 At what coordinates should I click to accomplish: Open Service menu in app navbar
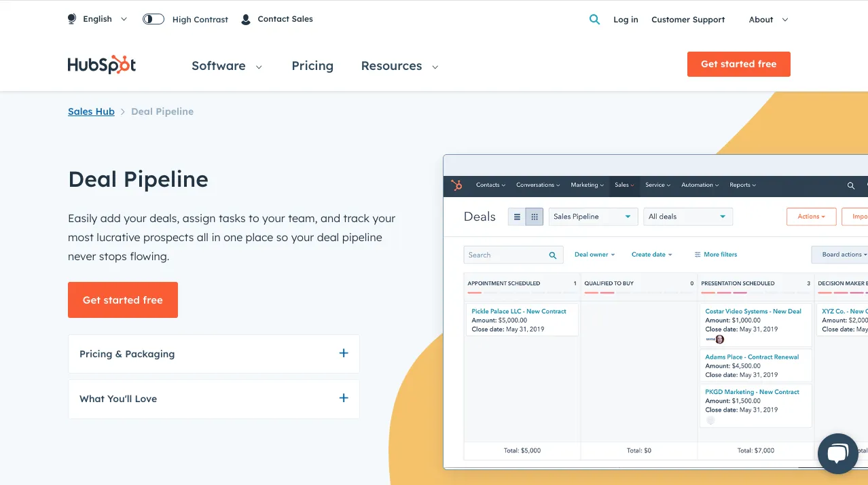coord(657,185)
